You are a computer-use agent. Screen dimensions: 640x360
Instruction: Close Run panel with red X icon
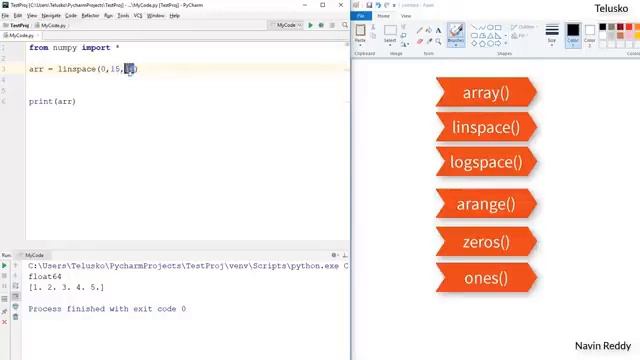[x=4, y=322]
